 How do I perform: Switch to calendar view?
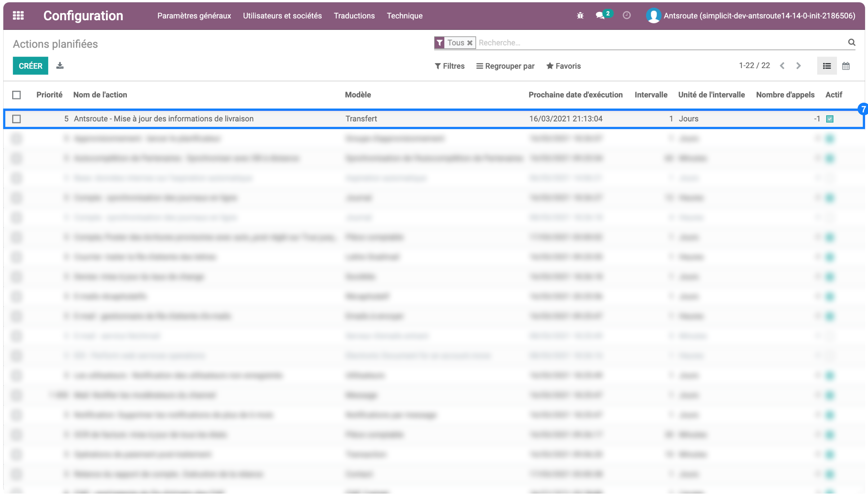pos(846,66)
